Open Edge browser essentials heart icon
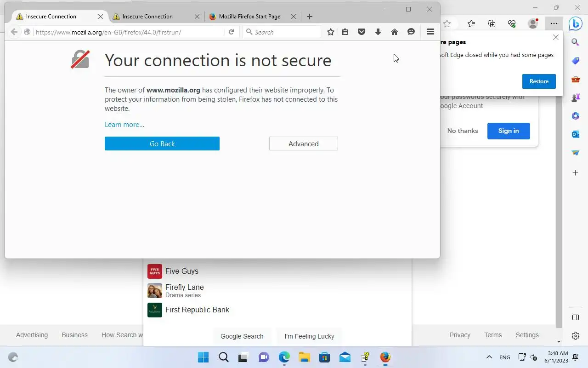The image size is (588, 368). click(x=512, y=23)
